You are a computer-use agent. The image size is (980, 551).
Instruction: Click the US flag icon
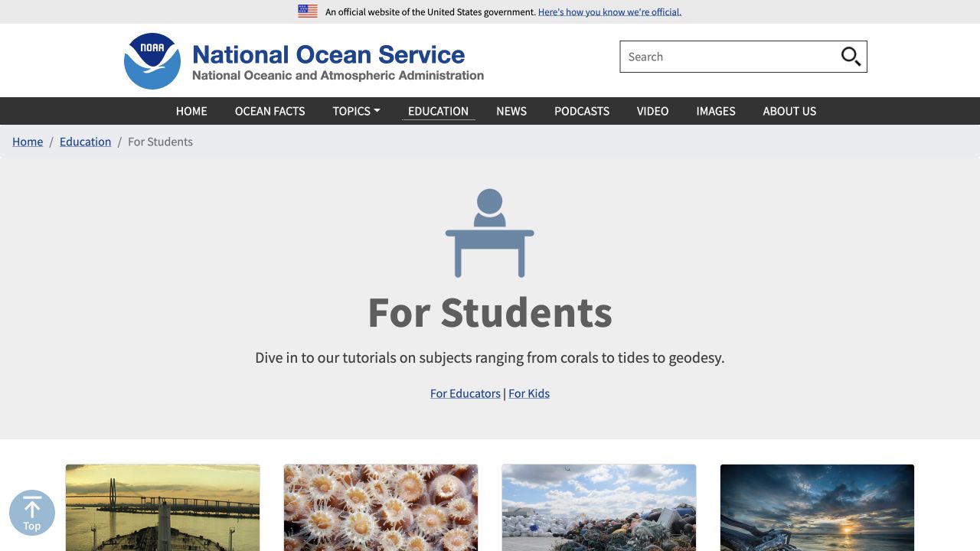(308, 11)
